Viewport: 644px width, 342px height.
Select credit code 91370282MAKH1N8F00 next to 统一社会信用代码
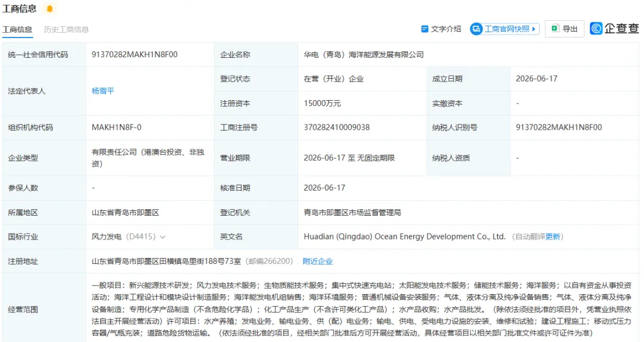point(134,54)
